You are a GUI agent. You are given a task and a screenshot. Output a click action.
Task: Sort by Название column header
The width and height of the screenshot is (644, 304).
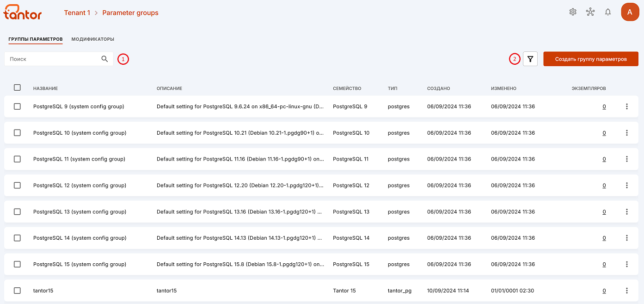[x=45, y=88]
